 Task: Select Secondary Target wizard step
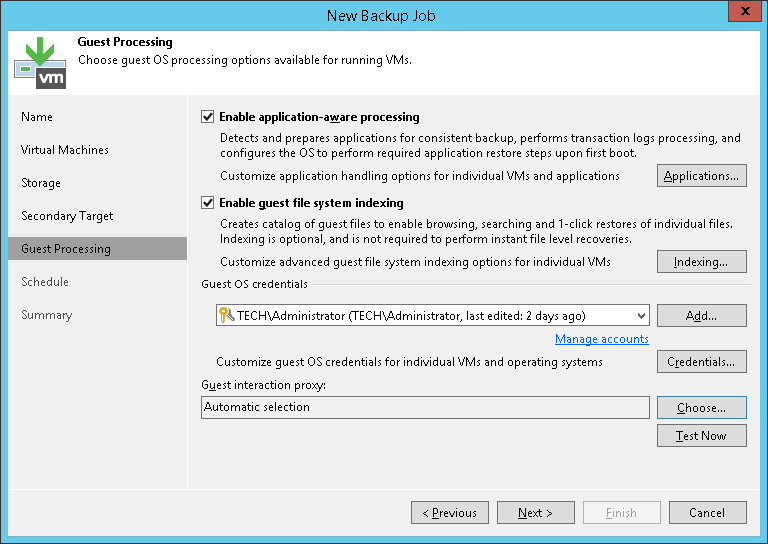point(67,216)
